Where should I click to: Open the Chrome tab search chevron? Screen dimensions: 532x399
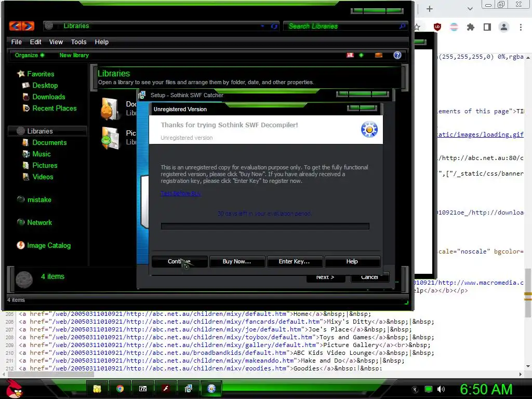click(470, 9)
